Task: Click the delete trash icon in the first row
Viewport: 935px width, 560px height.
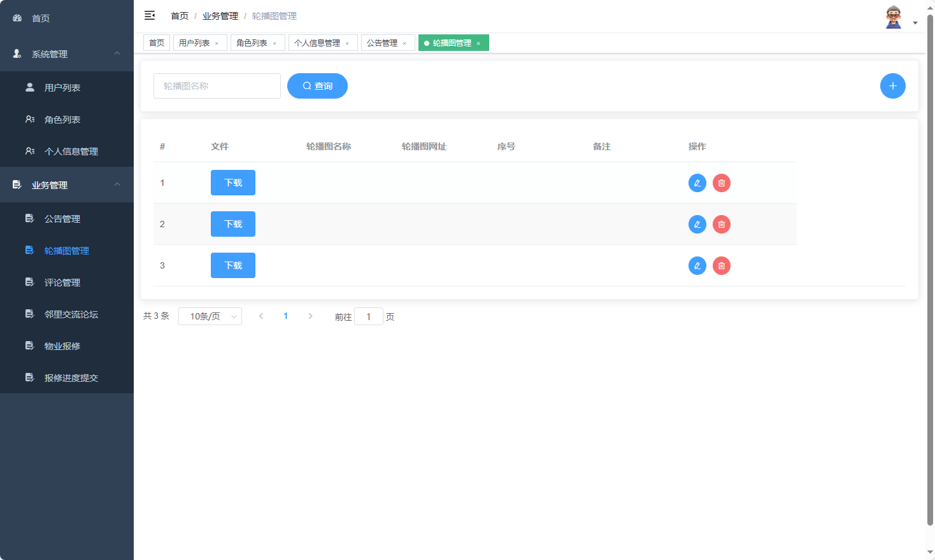Action: (722, 183)
